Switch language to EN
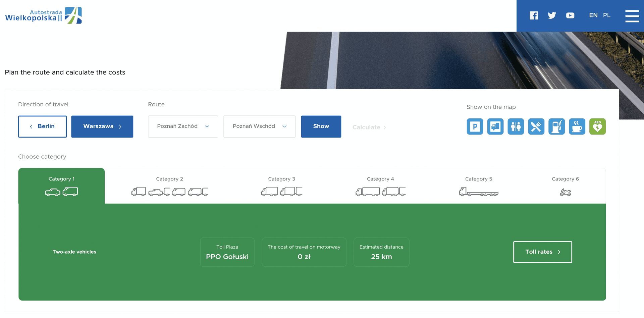Viewport: 644px width, 318px height. point(593,15)
